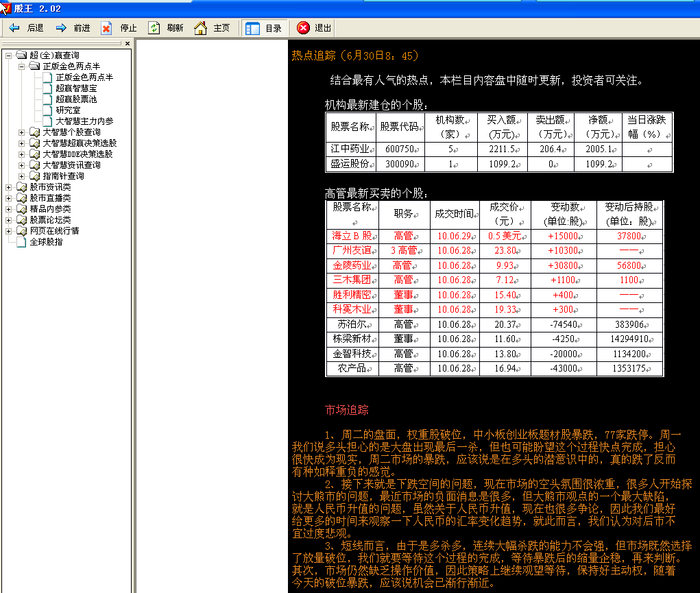Select the 股市资讯类 folder icon
Viewport: 700px width, 593px height.
coord(22,186)
